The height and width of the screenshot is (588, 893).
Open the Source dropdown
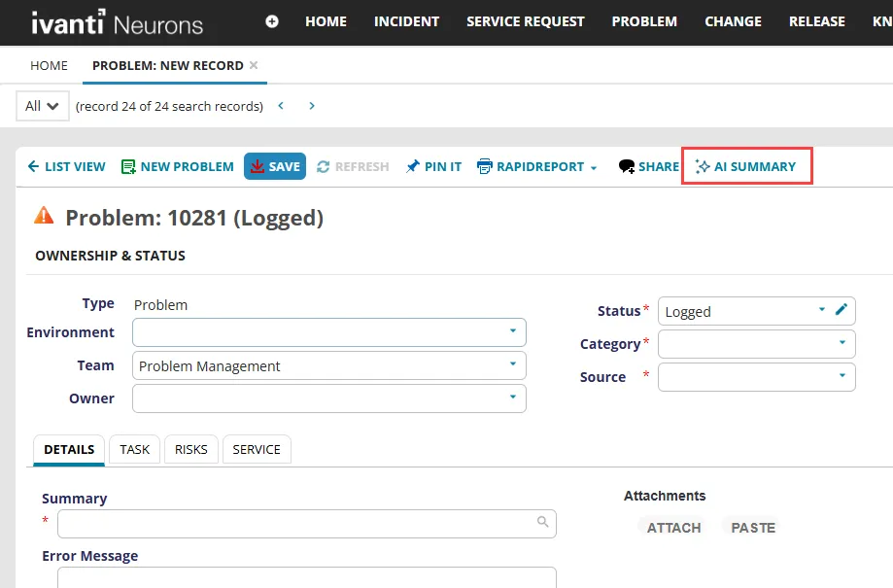pos(841,375)
